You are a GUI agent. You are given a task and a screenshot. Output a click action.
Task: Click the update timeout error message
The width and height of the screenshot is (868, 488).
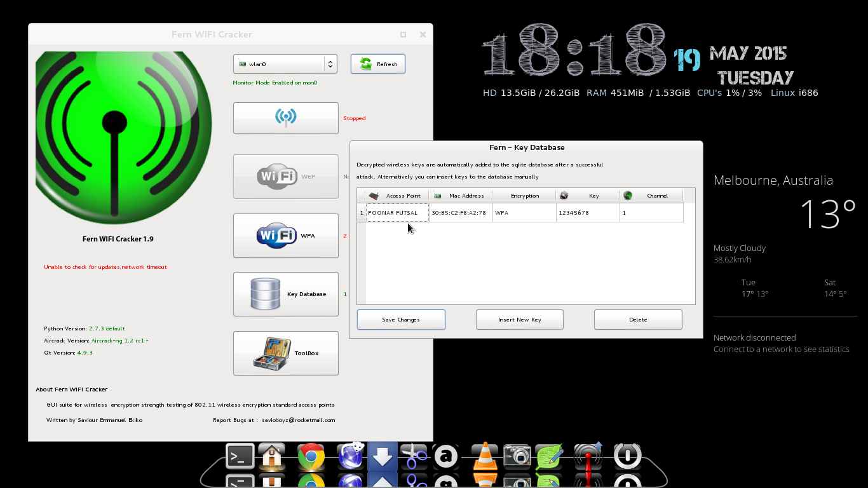point(105,267)
